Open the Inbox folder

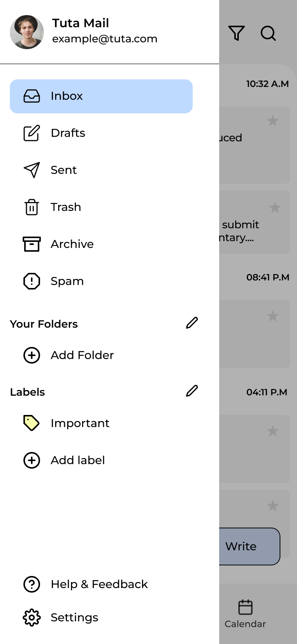[x=101, y=96]
